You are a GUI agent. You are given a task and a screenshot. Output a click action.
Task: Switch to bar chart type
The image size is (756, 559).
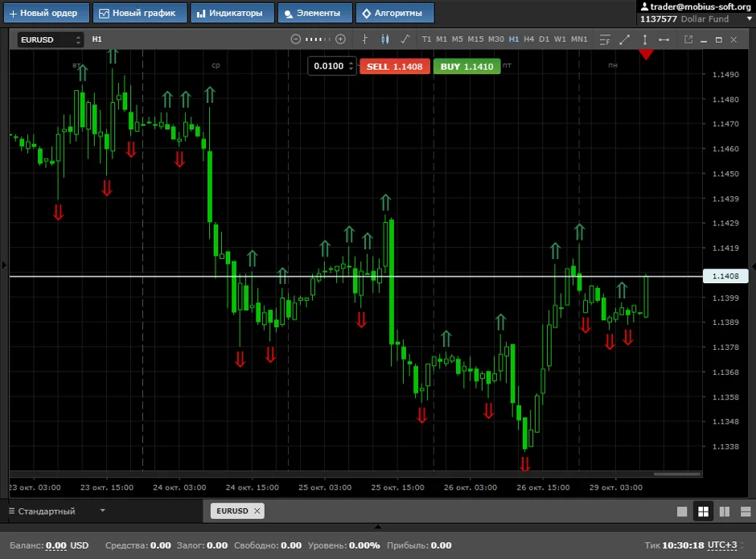(364, 39)
